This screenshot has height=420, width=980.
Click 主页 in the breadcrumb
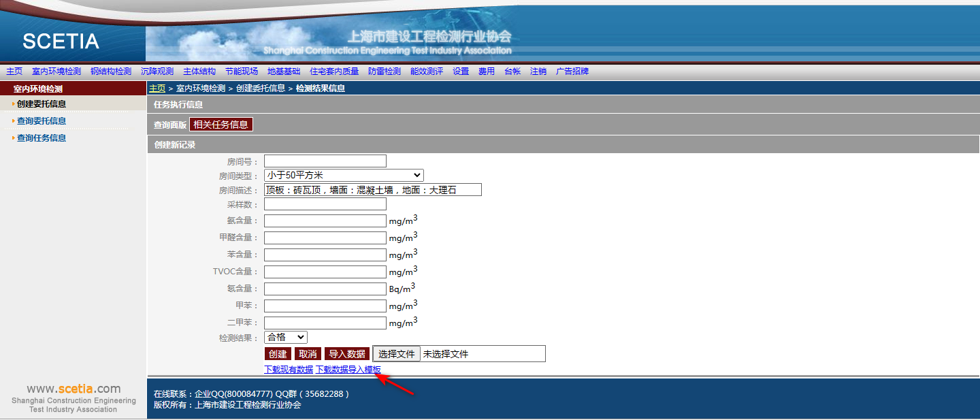pos(157,88)
